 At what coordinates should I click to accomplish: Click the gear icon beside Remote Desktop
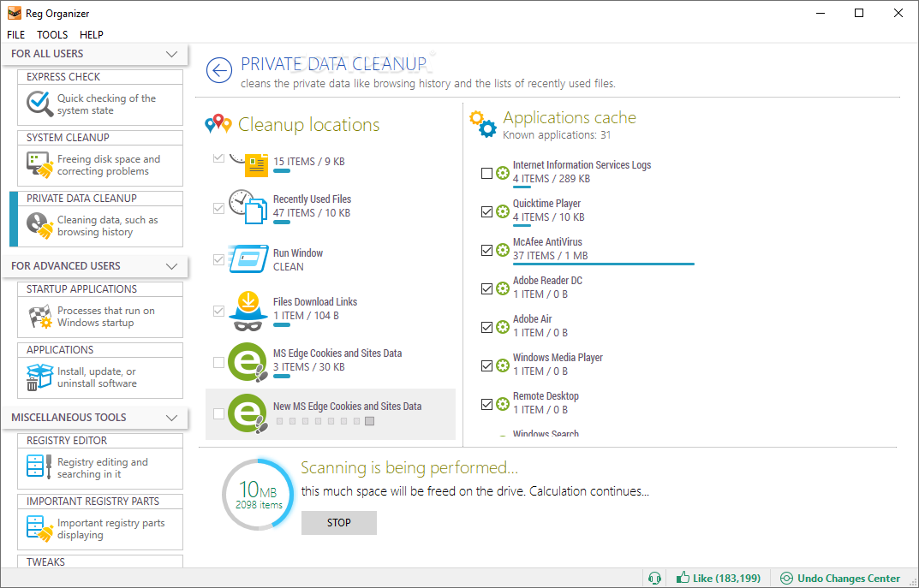tap(502, 404)
